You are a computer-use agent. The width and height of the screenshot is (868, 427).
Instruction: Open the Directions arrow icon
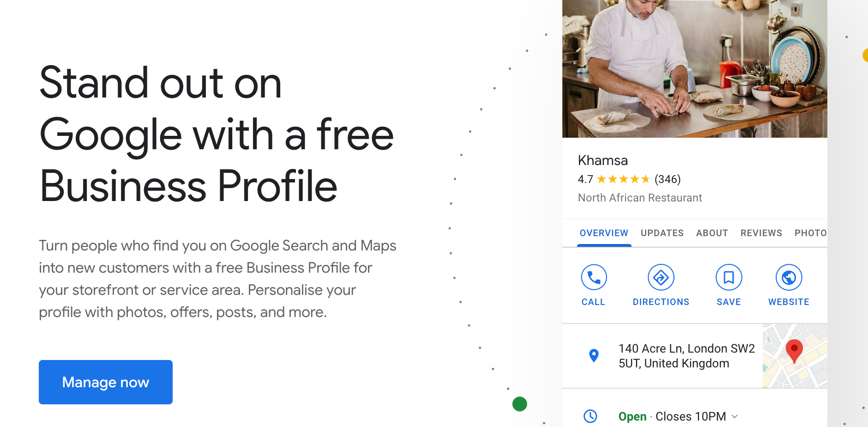(661, 277)
